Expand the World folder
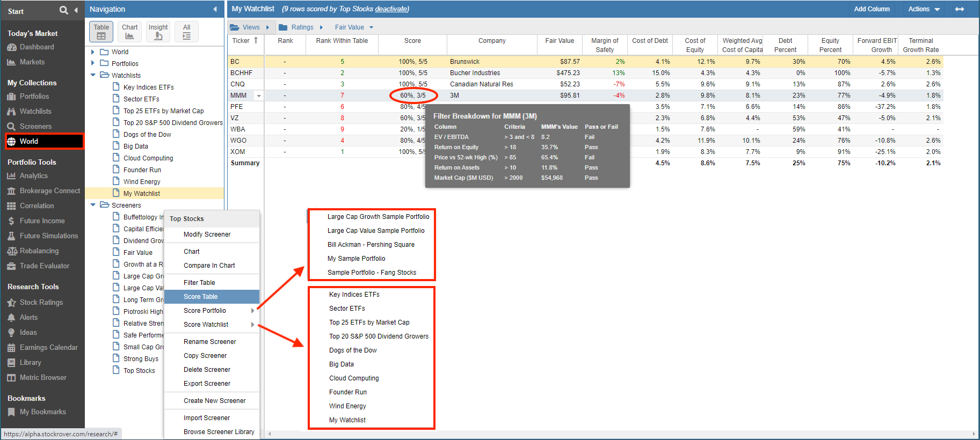Screen dimensions: 980x440 [x=93, y=52]
